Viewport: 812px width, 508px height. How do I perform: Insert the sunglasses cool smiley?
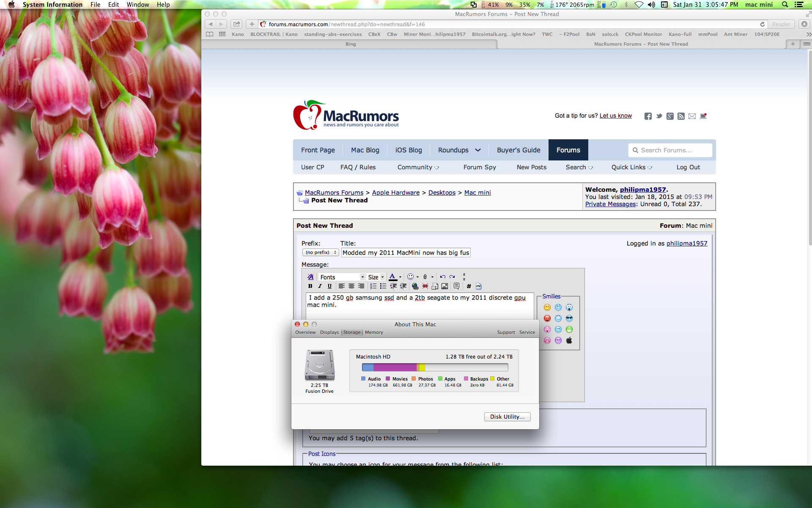[x=569, y=318]
